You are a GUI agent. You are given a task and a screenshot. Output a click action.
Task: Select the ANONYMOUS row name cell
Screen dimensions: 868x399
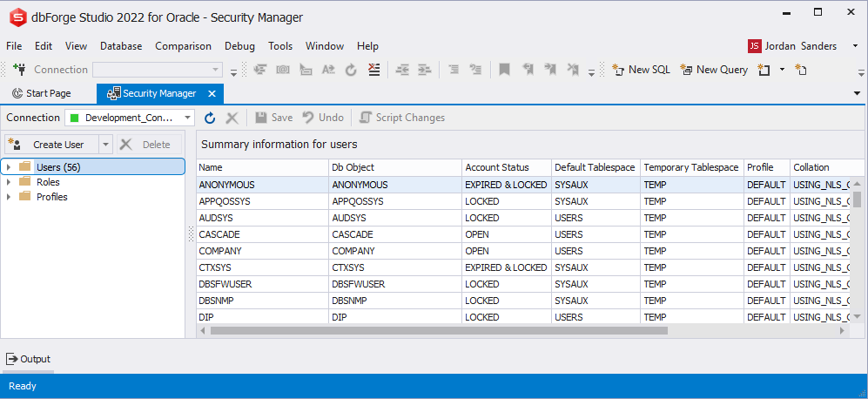(262, 185)
